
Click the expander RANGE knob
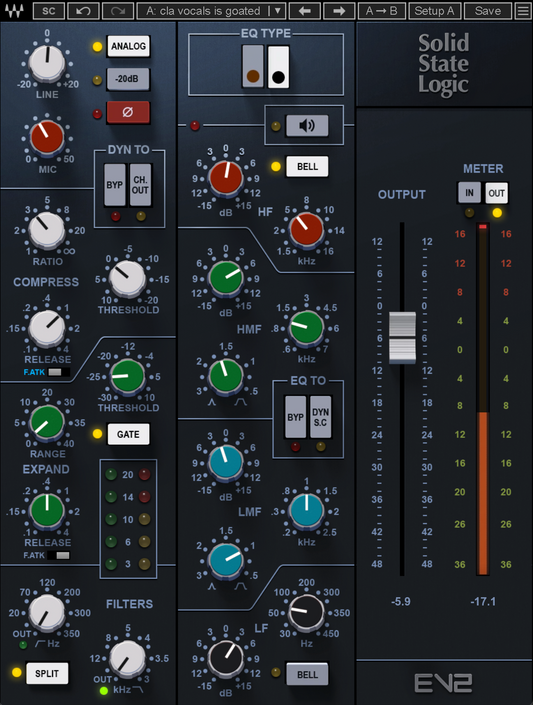[x=47, y=423]
